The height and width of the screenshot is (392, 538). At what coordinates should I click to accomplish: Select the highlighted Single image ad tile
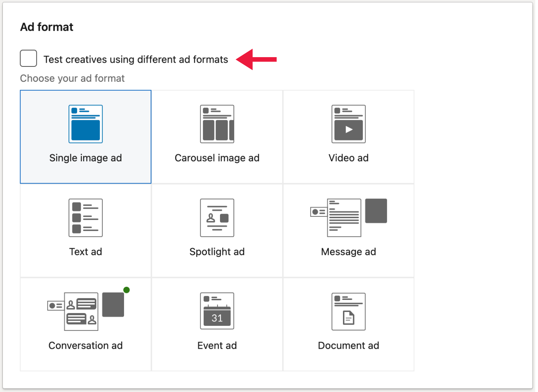point(85,136)
